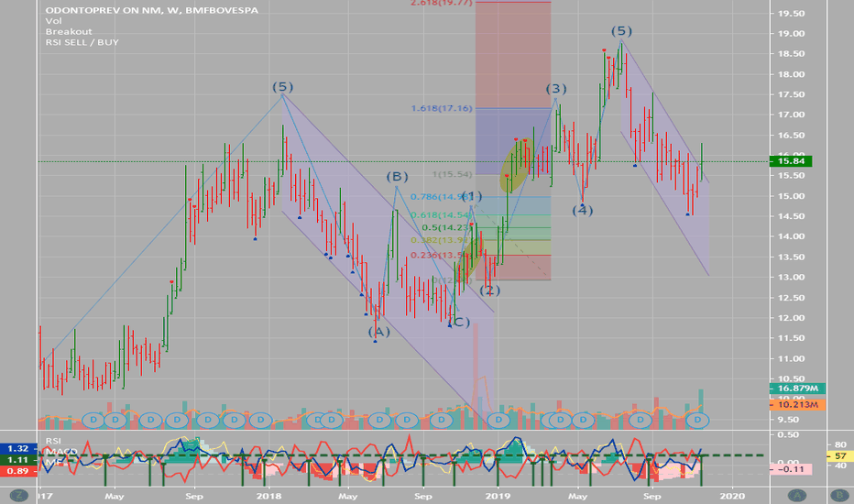The width and height of the screenshot is (854, 504).
Task: Select the wave (5) label at the 2019 peak
Action: [x=621, y=30]
